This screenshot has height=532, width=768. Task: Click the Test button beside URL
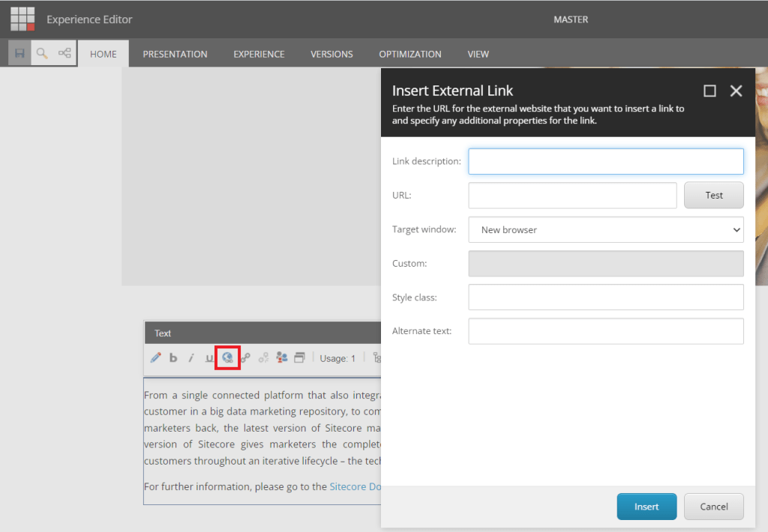(713, 196)
